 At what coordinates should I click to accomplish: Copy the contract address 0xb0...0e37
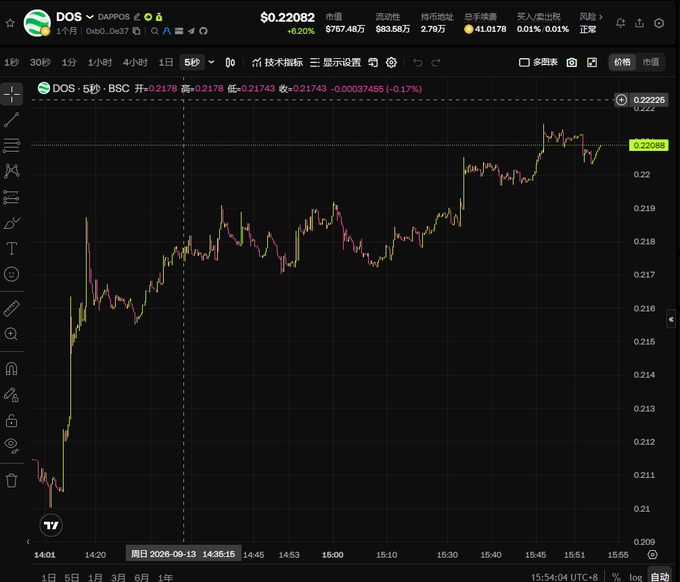coord(136,31)
